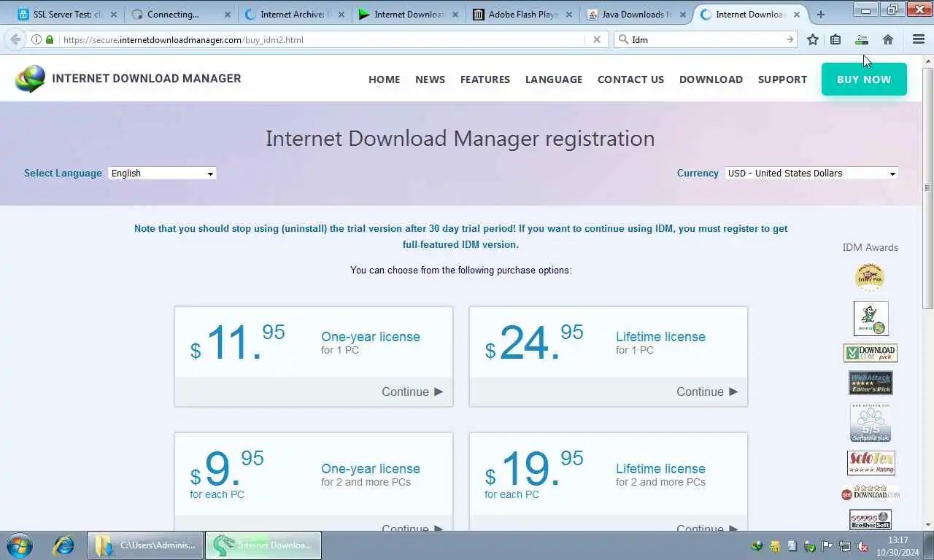Screen dimensions: 934x560
Task: Open CONTACT US in the site navigation
Action: [x=630, y=79]
